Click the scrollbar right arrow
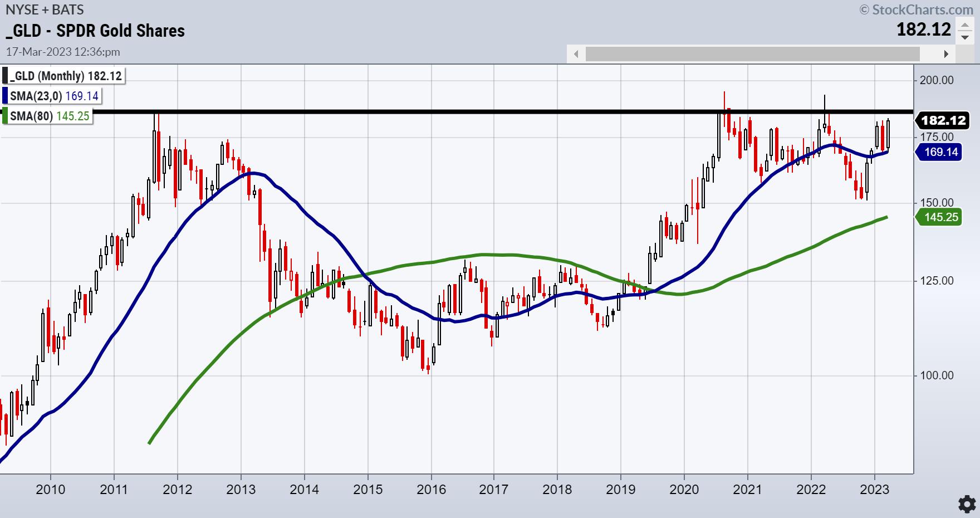 [945, 54]
